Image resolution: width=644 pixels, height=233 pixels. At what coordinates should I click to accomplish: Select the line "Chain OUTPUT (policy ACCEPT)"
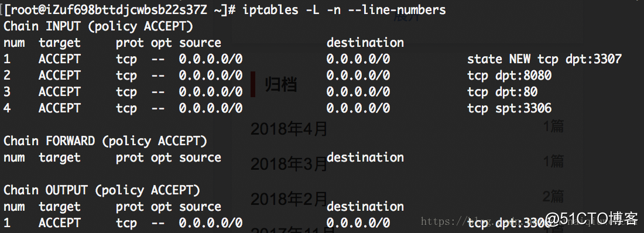point(102,190)
